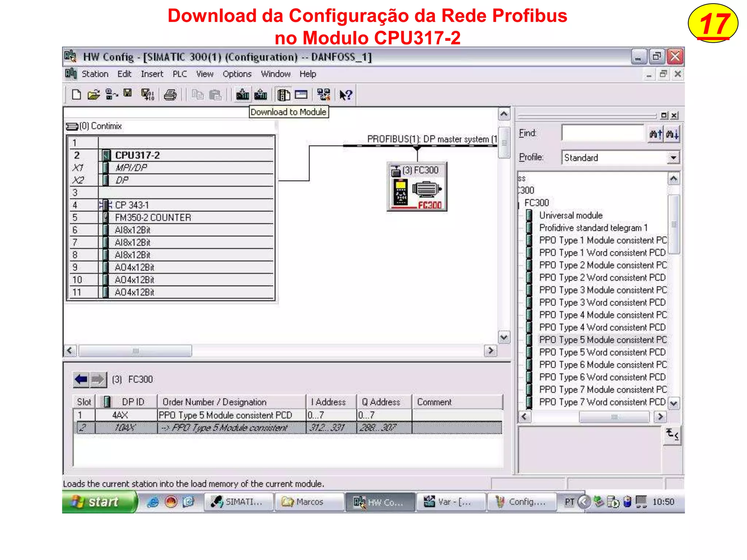Click the Upload to Programming Device icon
Screen dimensions: 747x560
[x=260, y=95]
